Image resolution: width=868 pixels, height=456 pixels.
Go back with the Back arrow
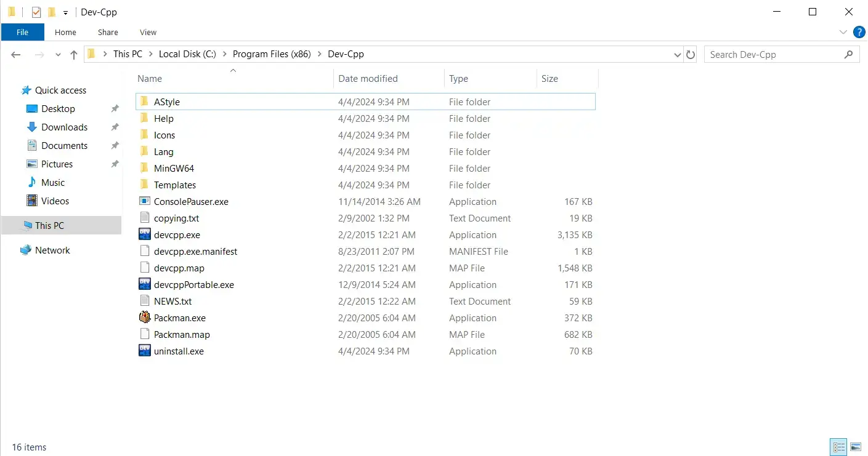(16, 55)
